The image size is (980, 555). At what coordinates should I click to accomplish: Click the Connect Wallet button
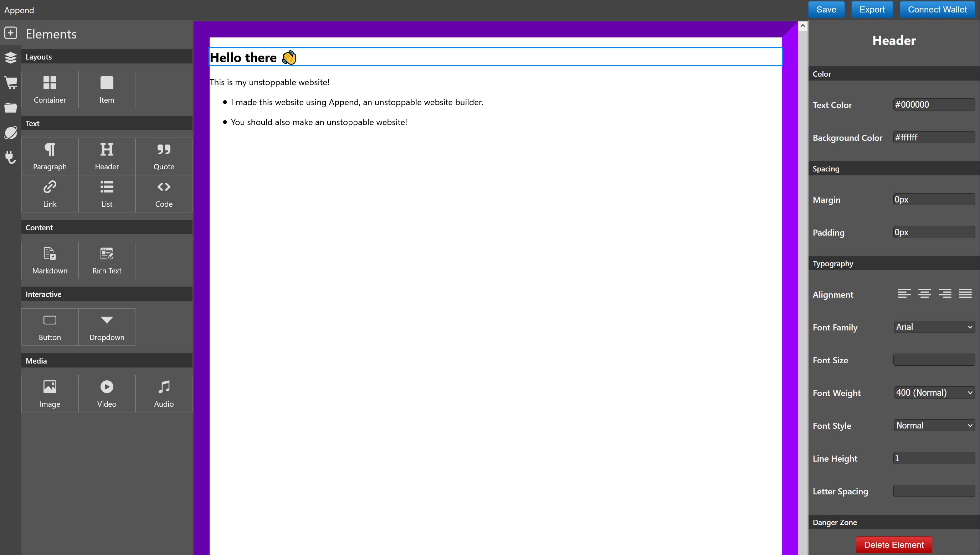937,10
